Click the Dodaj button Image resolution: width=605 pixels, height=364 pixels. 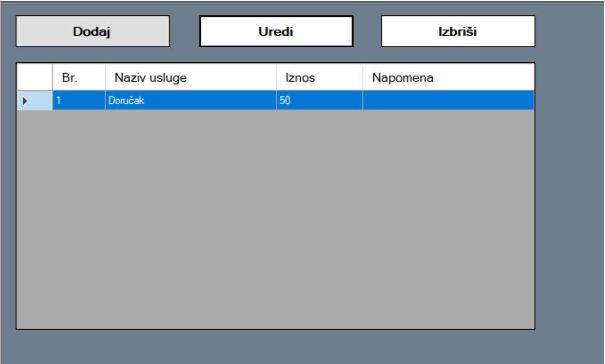[92, 31]
